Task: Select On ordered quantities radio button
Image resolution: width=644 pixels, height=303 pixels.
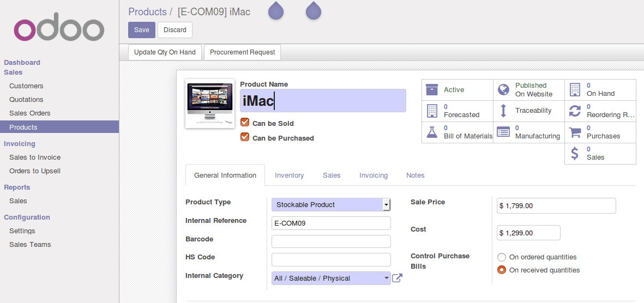Action: coord(502,257)
